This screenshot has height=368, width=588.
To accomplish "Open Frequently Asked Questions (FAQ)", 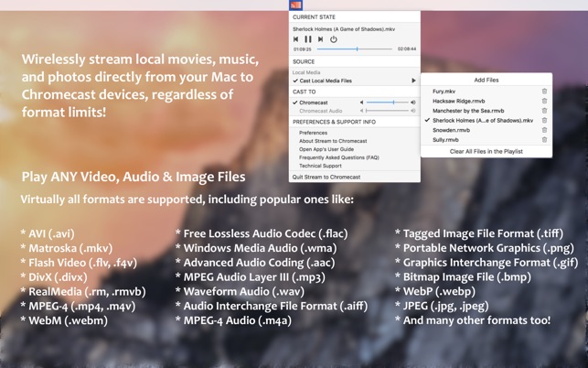I will pos(339,157).
